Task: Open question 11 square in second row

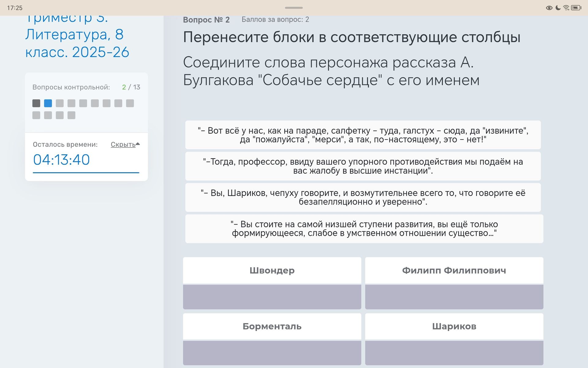Action: pos(48,115)
